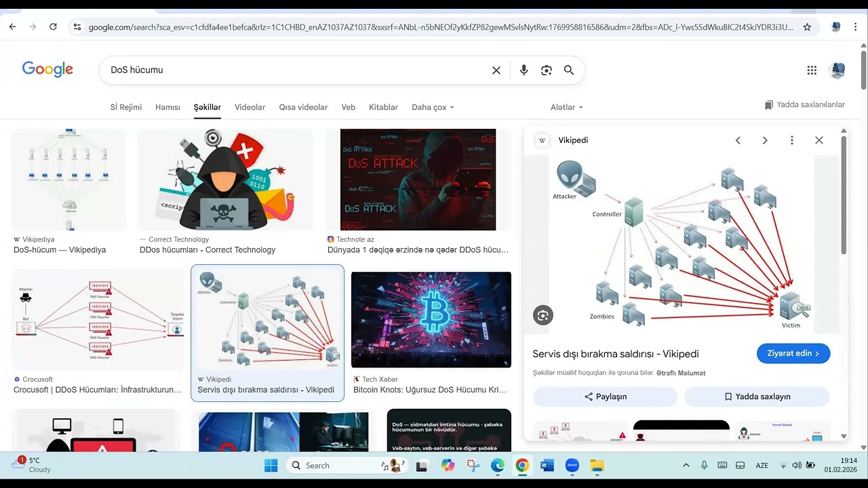Viewport: 868px width, 488px height.
Task: Open three-dot options in preview panel
Action: pos(791,140)
